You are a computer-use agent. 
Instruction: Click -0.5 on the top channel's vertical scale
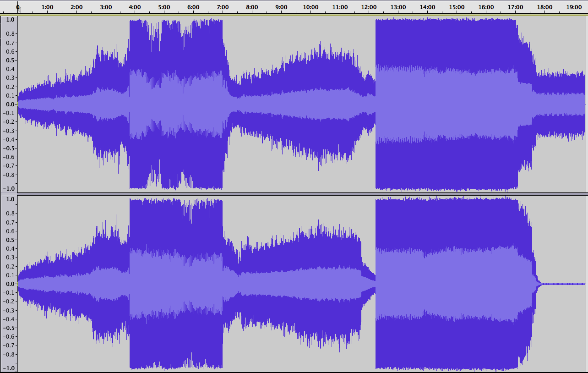coord(9,148)
